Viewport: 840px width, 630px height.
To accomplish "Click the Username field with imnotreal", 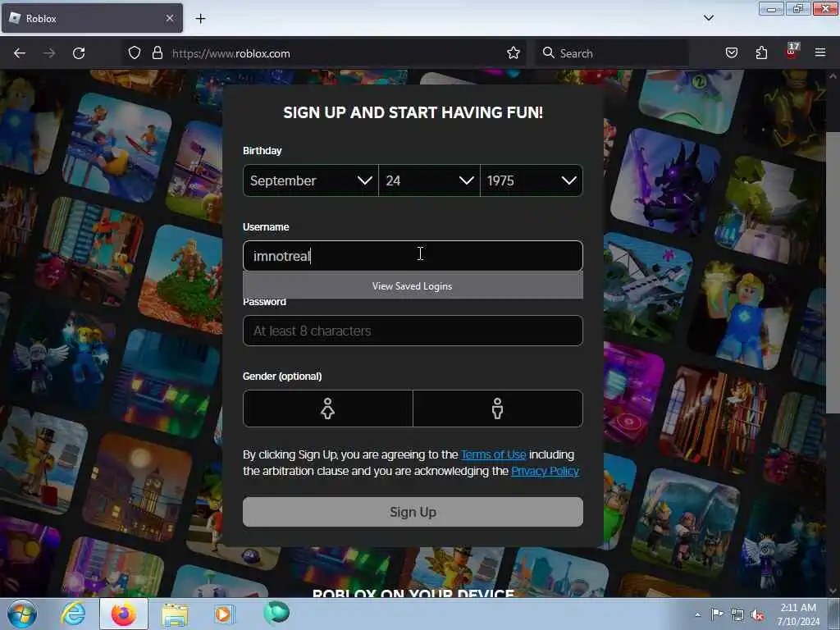I will click(413, 256).
